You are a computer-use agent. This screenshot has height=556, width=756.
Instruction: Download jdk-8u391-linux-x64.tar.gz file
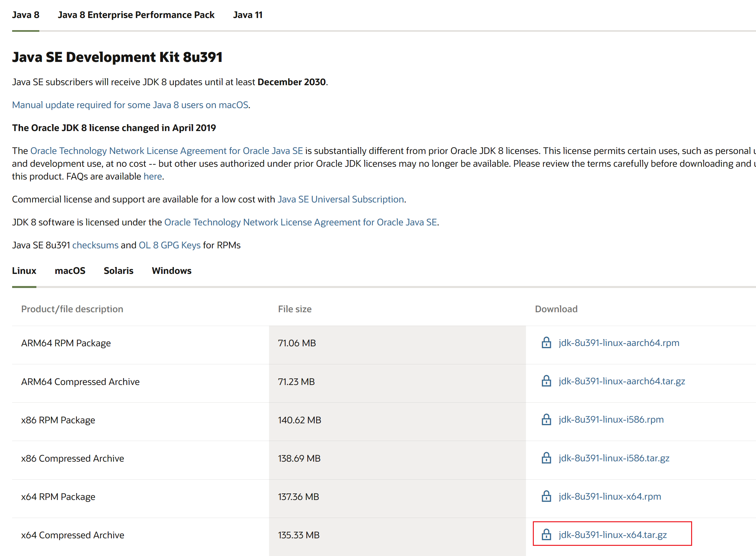point(612,534)
